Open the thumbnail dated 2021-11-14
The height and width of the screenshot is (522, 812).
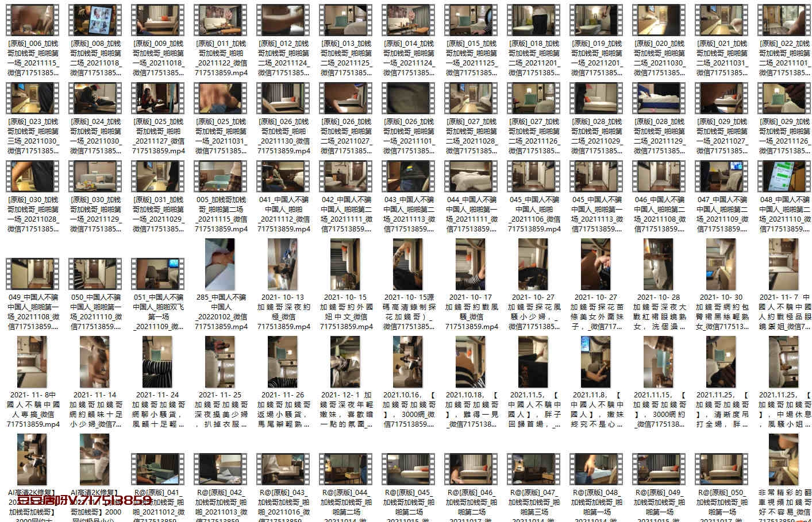95,362
